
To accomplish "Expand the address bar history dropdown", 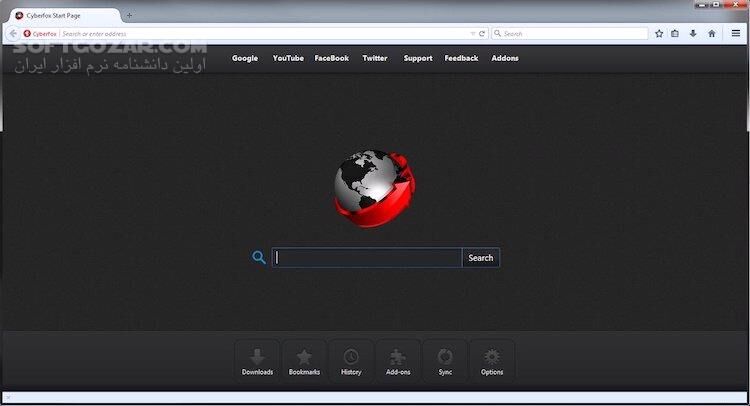I will pos(473,33).
